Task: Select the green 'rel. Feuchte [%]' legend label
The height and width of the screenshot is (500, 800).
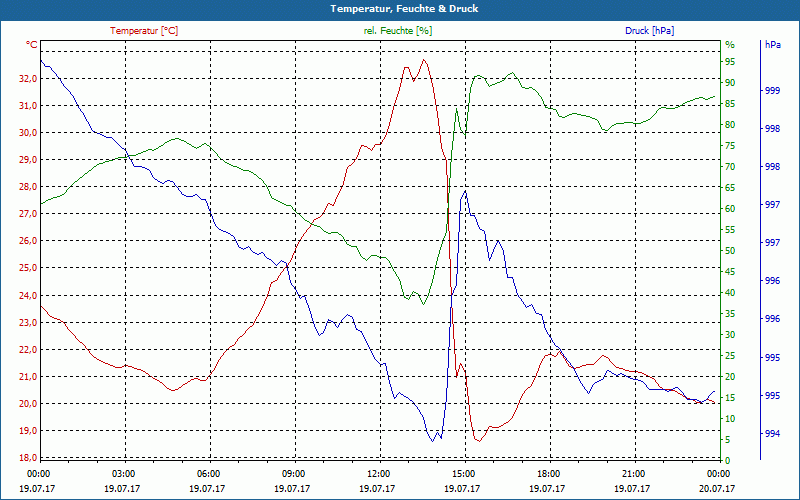Action: 397,31
